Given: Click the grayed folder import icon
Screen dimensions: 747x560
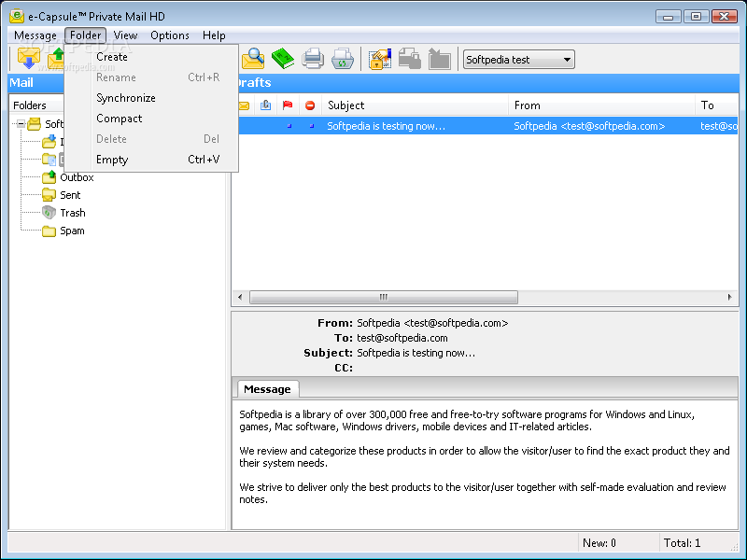Looking at the screenshot, I should (x=439, y=59).
